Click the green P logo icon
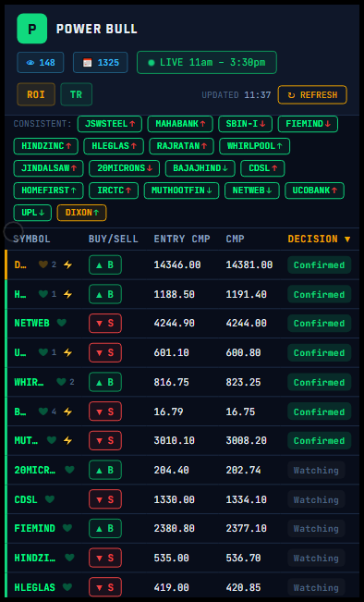 (x=32, y=29)
